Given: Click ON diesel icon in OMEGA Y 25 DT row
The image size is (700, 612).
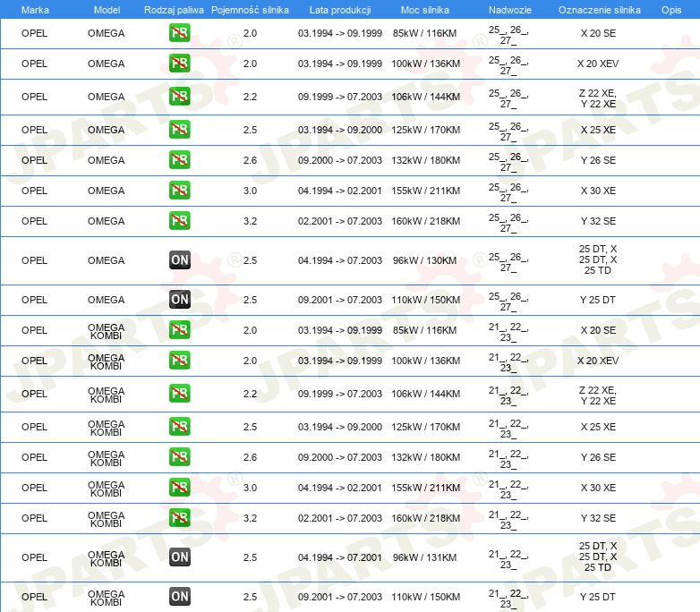Looking at the screenshot, I should [179, 300].
